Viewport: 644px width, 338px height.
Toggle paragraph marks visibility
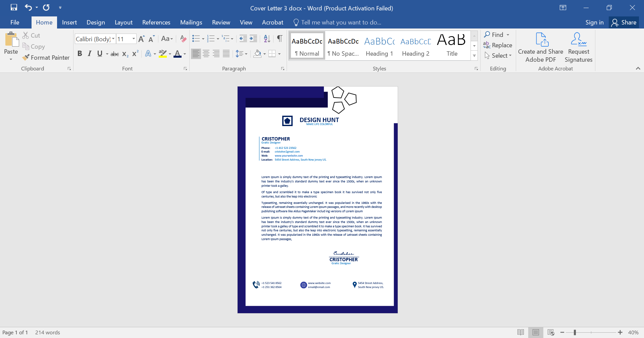279,39
